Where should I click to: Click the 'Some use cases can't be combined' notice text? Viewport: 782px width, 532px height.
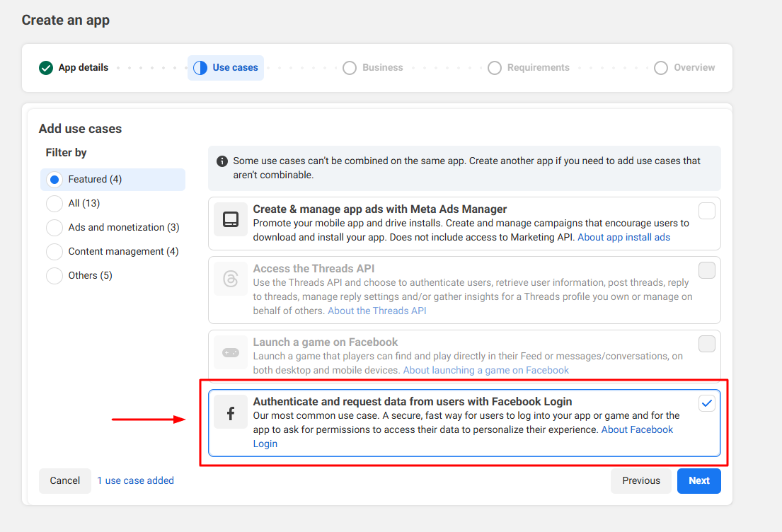pyautogui.click(x=467, y=168)
